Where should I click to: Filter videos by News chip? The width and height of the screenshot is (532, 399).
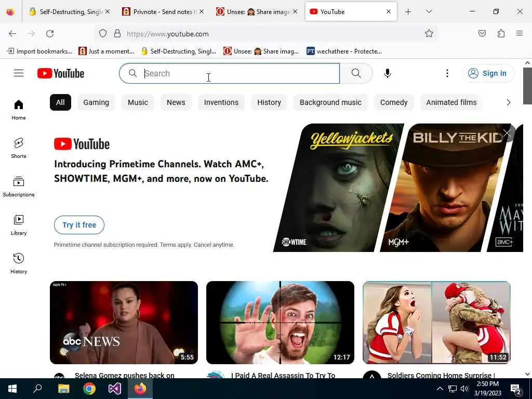tap(176, 102)
